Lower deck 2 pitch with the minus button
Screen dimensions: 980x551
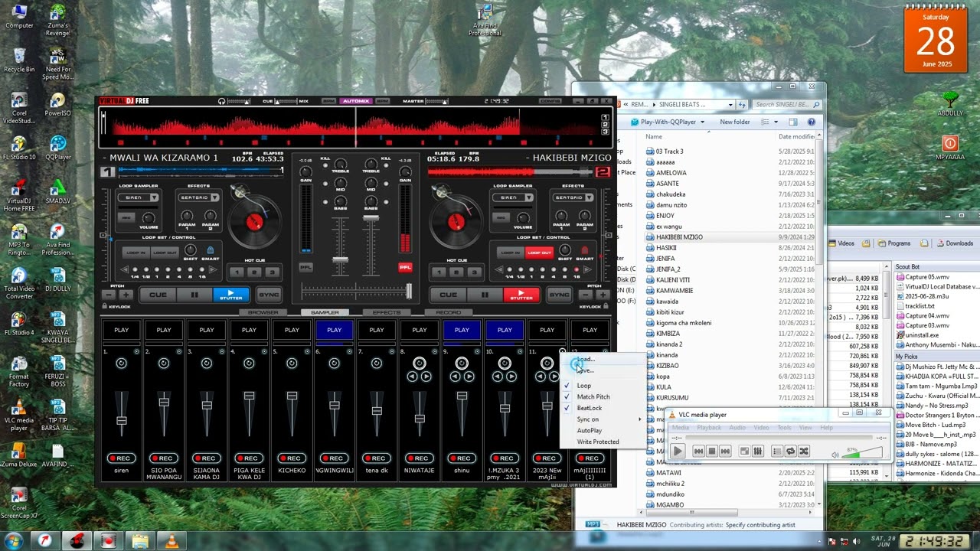[x=587, y=295]
